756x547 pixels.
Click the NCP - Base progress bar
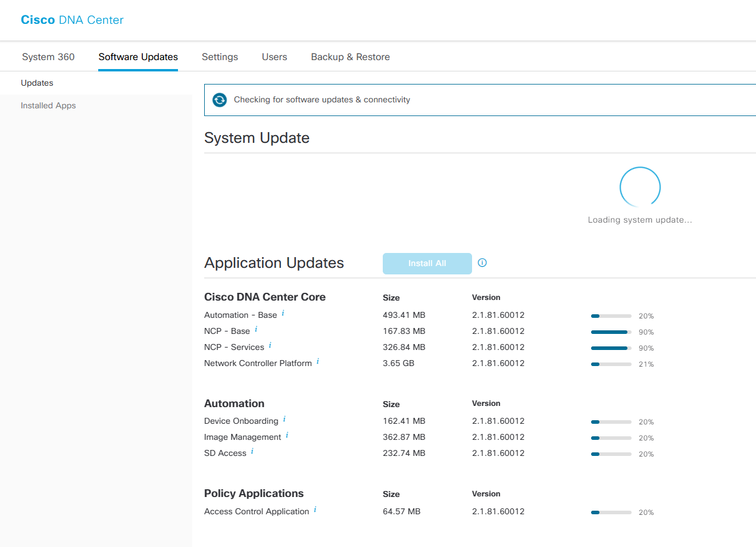[x=611, y=332]
